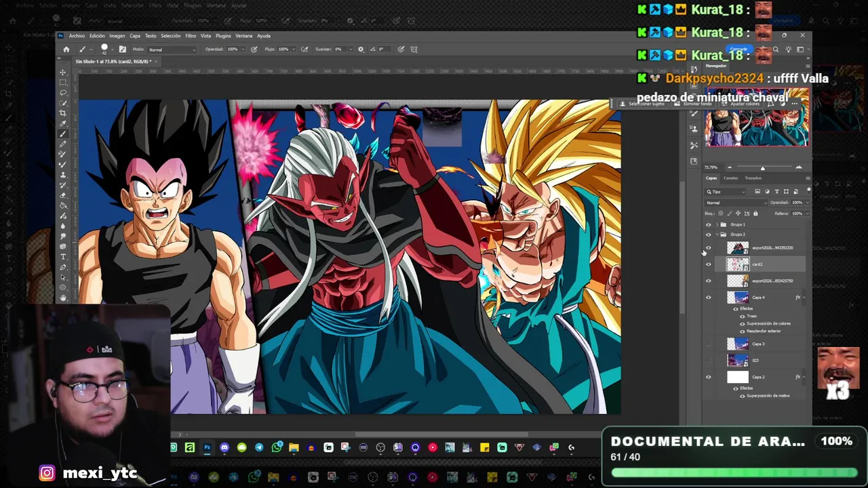
Task: Select the Crop tool
Action: tap(63, 113)
